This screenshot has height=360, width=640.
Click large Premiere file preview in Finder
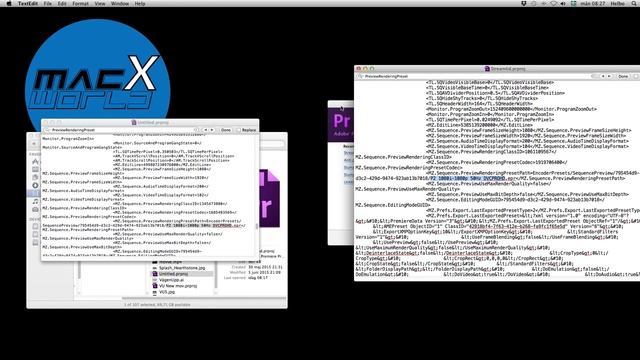point(269,198)
